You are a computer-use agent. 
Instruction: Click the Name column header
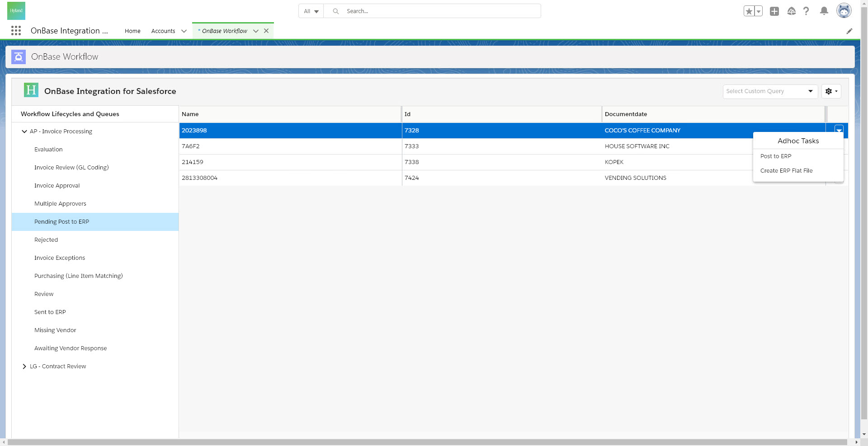[x=290, y=114]
